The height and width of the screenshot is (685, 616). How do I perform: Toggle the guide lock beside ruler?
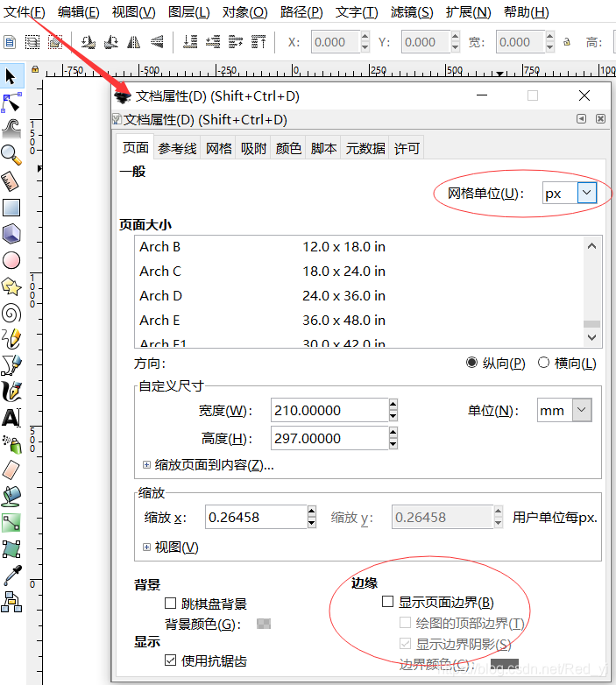[35, 69]
